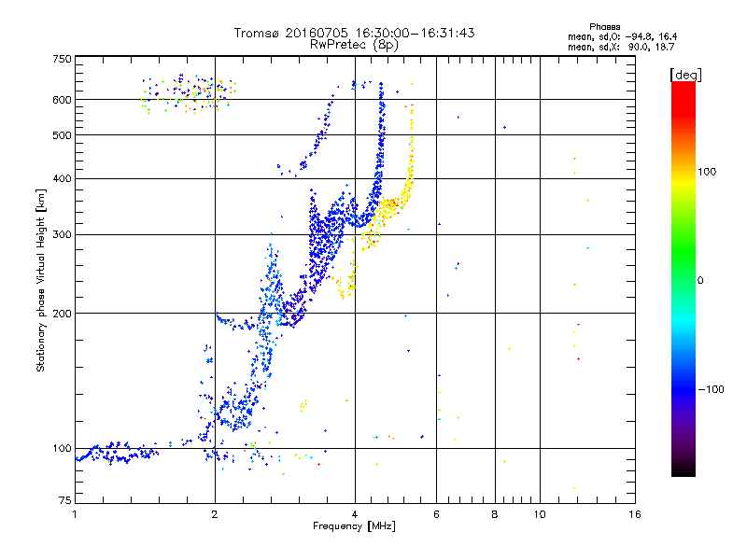The height and width of the screenshot is (560, 747).
Task: Click the 'mean, sd,O: -94.8, 16.4' line
Action: 622,36
